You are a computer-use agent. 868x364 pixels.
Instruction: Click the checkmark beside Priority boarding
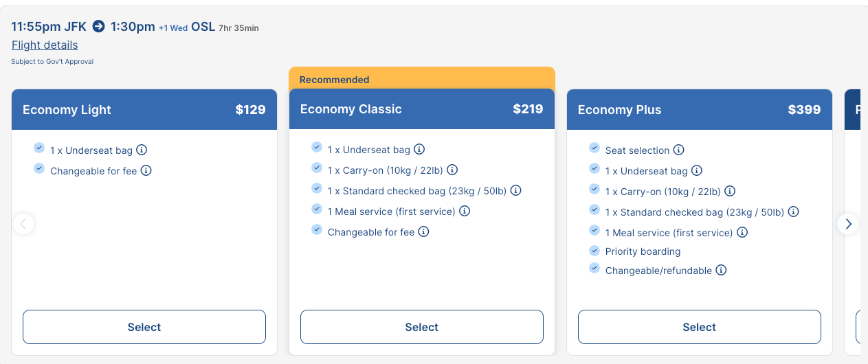pos(594,251)
